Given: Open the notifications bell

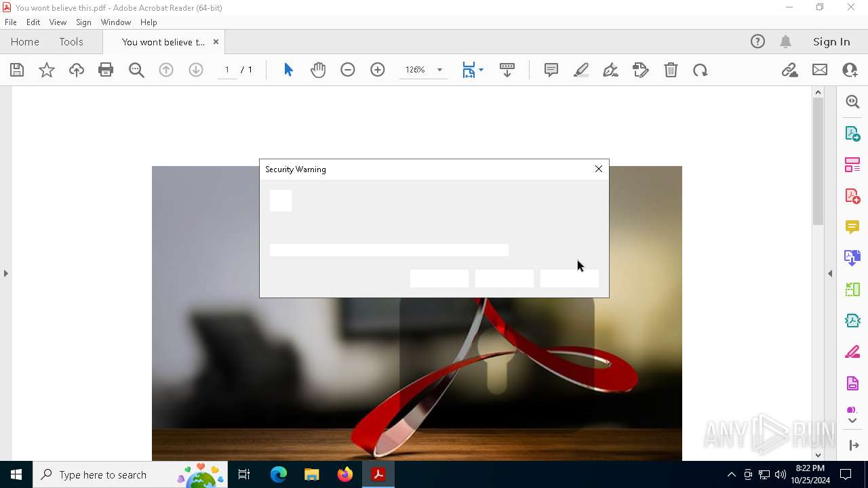Looking at the screenshot, I should [x=786, y=41].
